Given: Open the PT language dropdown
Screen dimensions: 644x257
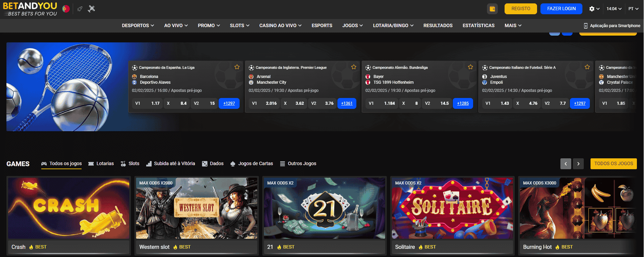Looking at the screenshot, I should 633,9.
